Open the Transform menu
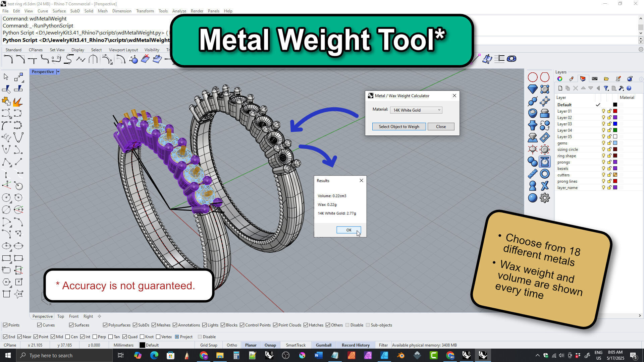This screenshot has height=362, width=644. 145,11
